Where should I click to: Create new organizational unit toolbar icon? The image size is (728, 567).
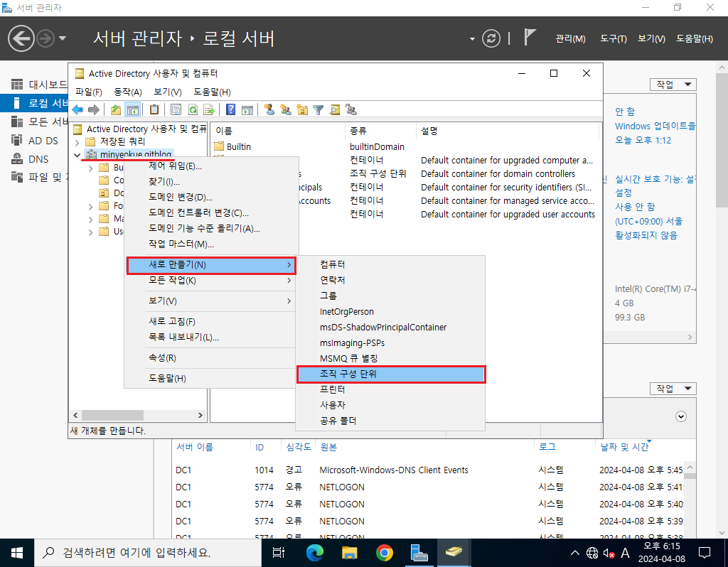point(302,110)
